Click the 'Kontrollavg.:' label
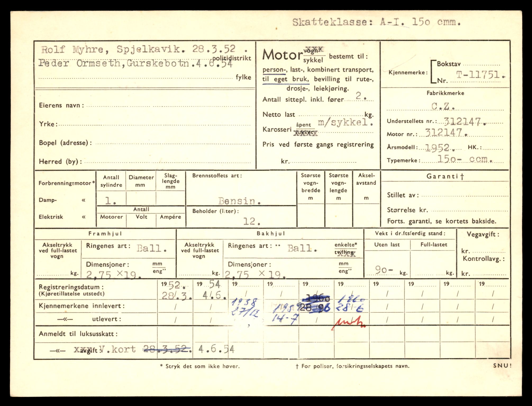The width and height of the screenshot is (532, 406). point(484,259)
